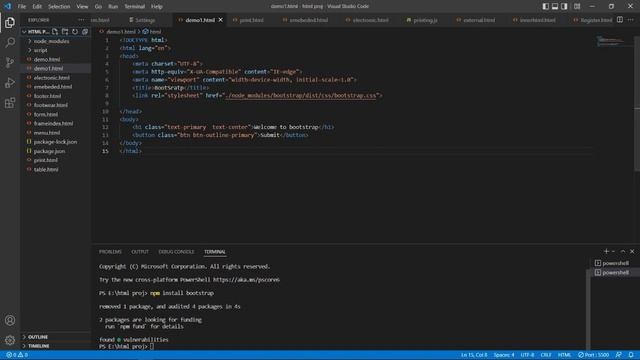
Task: Click the Port 5500 Live Server status
Action: 593,355
